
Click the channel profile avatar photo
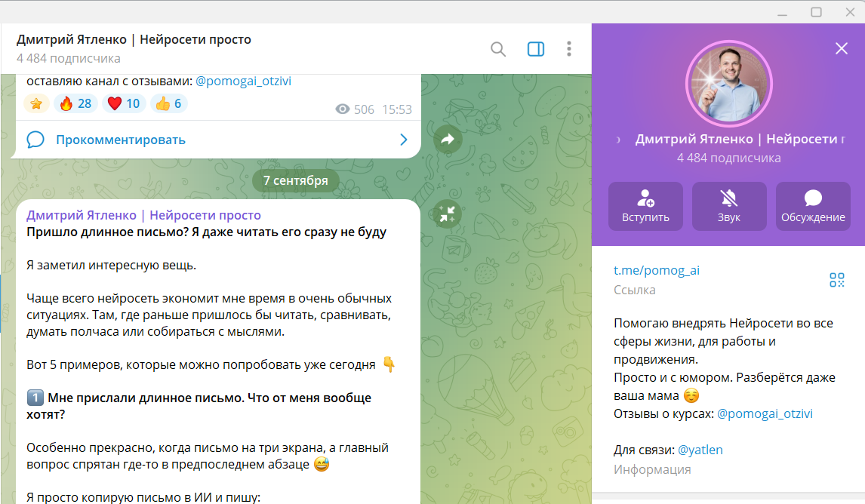coord(728,83)
